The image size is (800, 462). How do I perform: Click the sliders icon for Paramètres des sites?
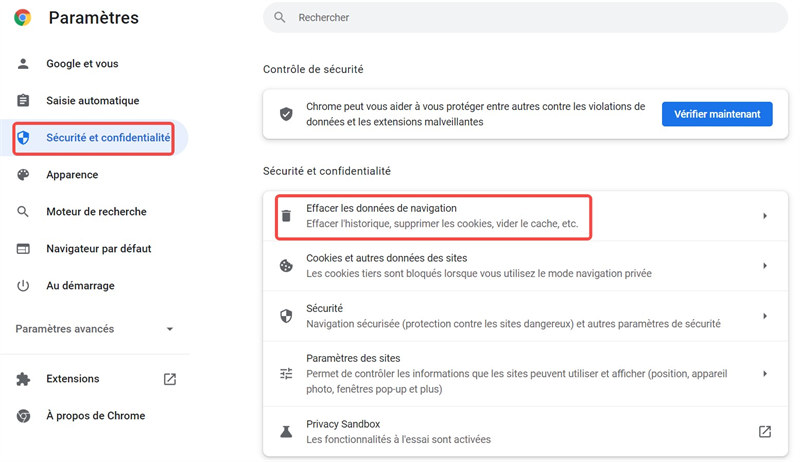point(286,374)
